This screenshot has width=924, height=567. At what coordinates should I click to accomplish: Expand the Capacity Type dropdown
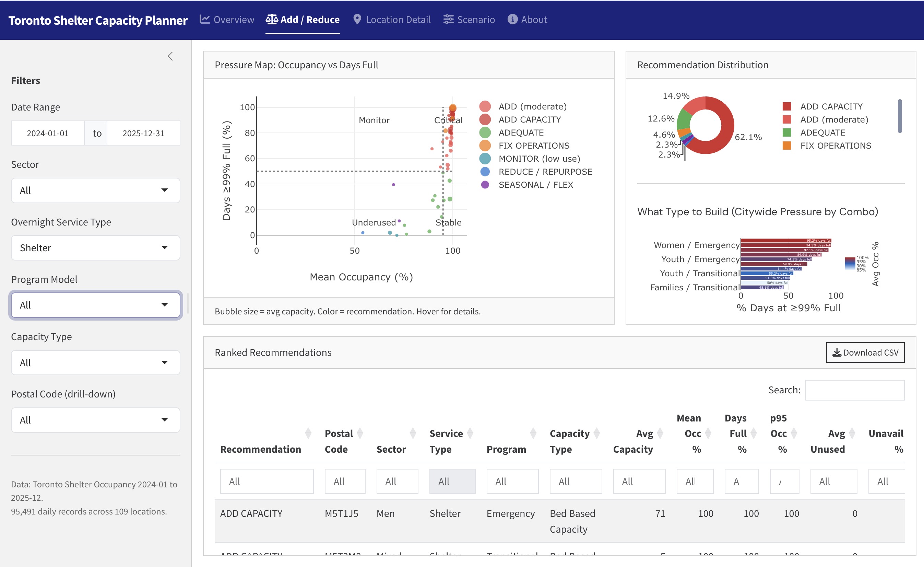coord(95,362)
